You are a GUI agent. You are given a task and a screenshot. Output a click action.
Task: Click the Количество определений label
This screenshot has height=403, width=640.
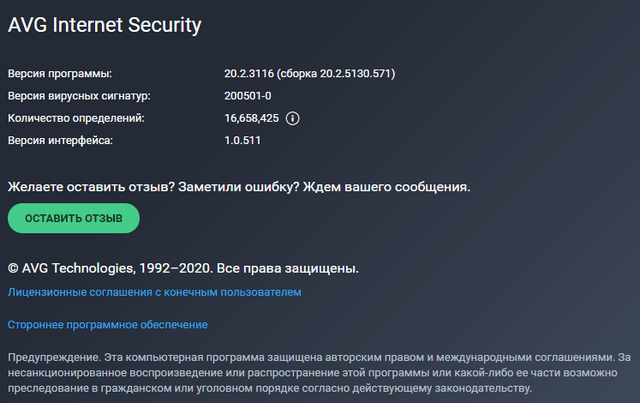[x=76, y=118]
